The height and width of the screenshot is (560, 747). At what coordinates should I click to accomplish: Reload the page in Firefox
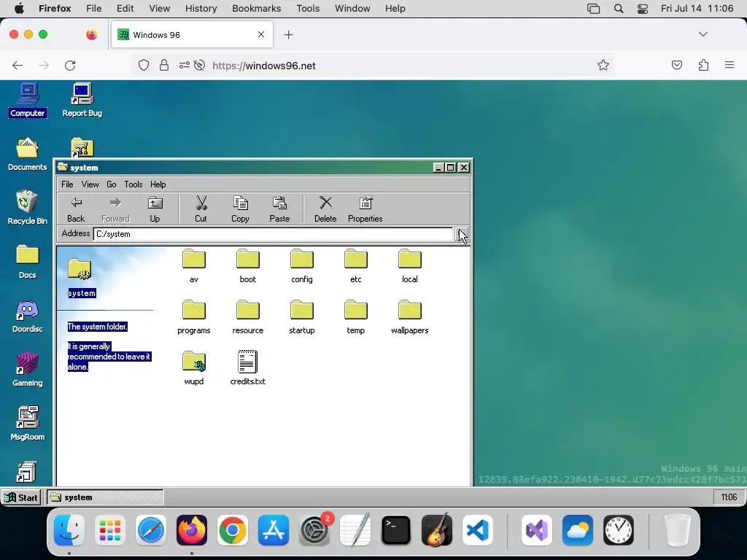pos(70,65)
